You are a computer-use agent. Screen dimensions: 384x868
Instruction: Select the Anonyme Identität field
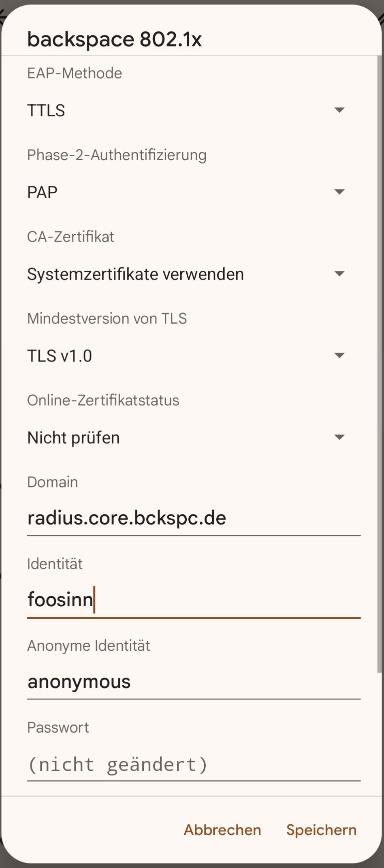pos(194,682)
